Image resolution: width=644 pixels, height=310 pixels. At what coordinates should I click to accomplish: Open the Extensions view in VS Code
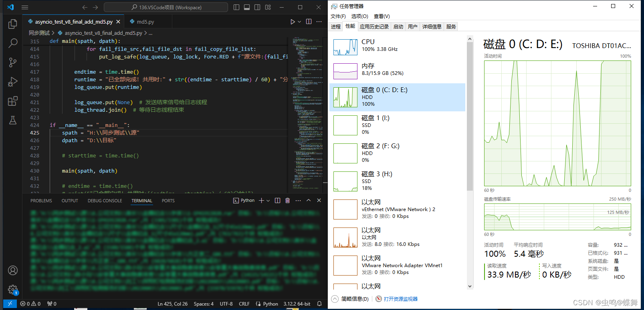pyautogui.click(x=12, y=101)
